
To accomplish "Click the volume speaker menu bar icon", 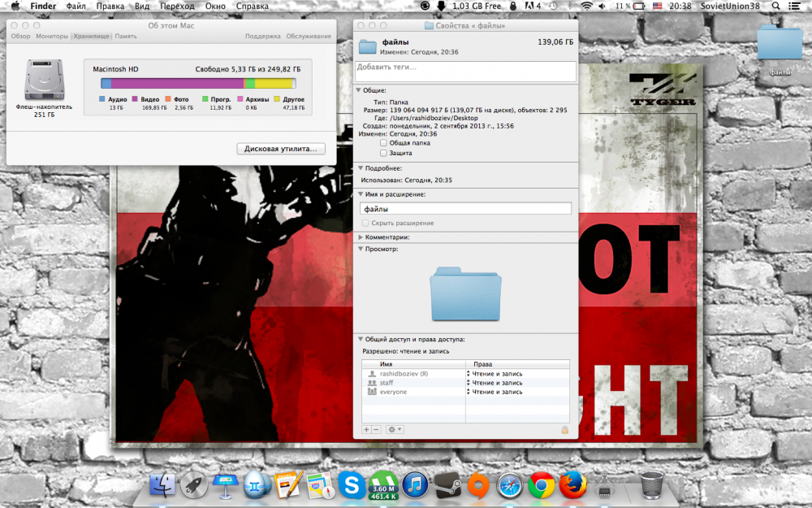I will (603, 6).
